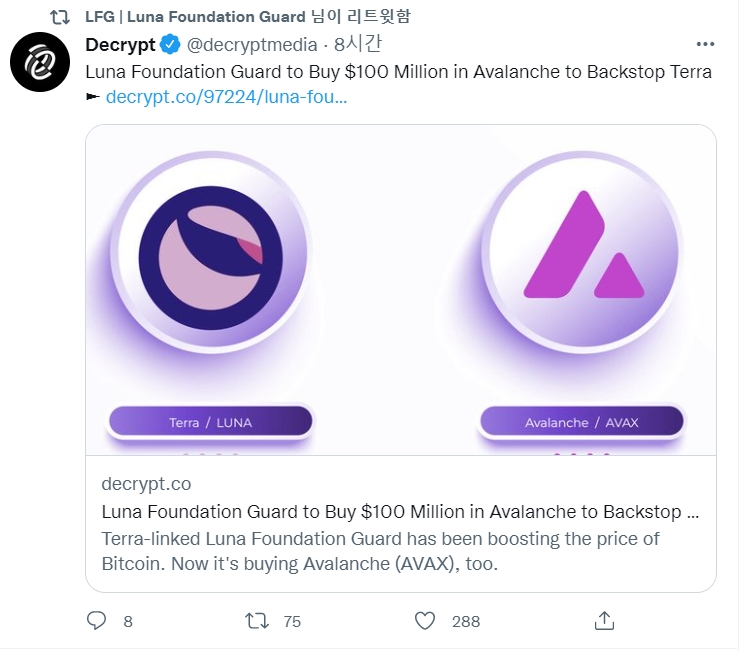
Task: Click the decrypt.co domain in card
Action: [146, 484]
